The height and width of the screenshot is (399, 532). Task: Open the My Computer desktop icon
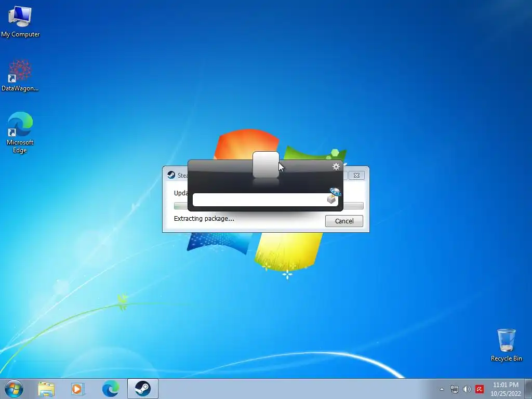click(x=20, y=22)
